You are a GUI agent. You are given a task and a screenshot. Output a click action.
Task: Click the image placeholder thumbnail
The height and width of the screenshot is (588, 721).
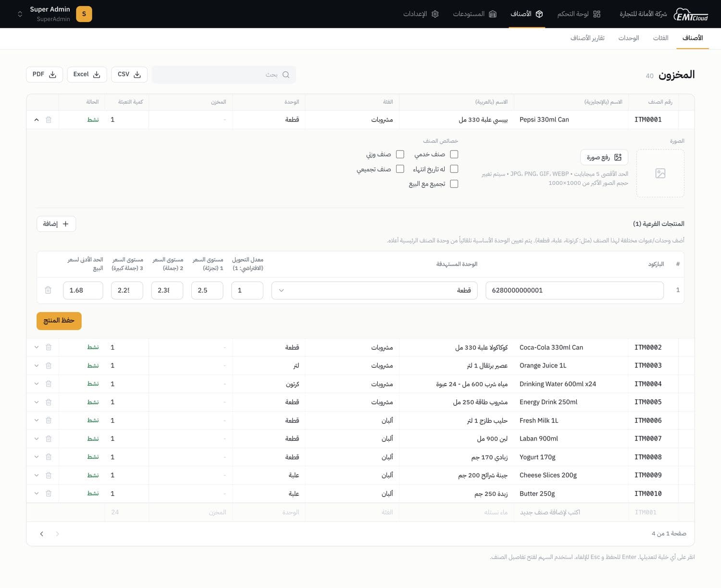[x=660, y=173]
